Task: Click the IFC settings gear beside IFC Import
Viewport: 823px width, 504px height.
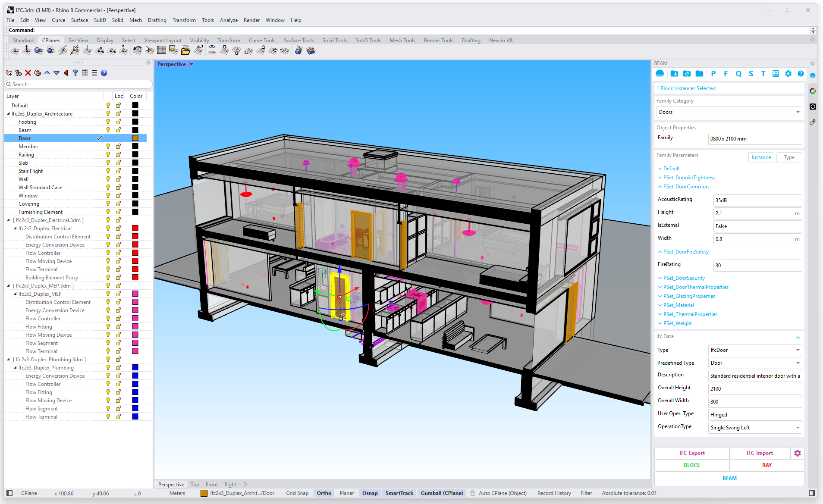Action: click(798, 453)
